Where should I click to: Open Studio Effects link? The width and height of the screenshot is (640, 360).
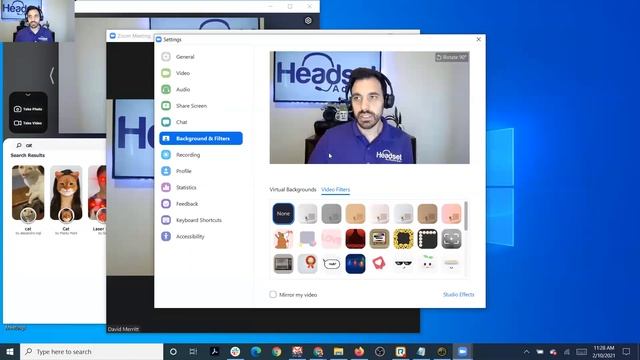[x=459, y=294]
